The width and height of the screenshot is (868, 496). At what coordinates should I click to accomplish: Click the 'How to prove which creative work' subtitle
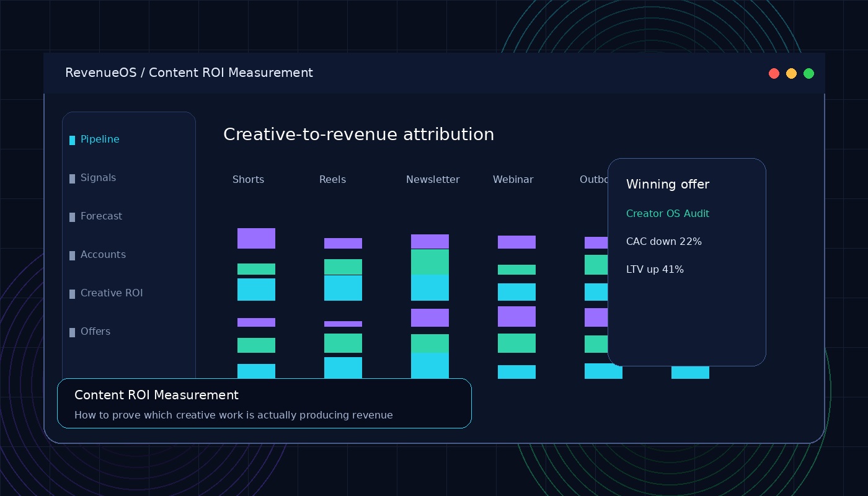[234, 415]
